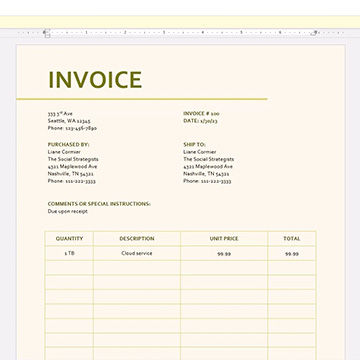Click the SHIP TO heading
This screenshot has width=360, height=360.
[194, 145]
